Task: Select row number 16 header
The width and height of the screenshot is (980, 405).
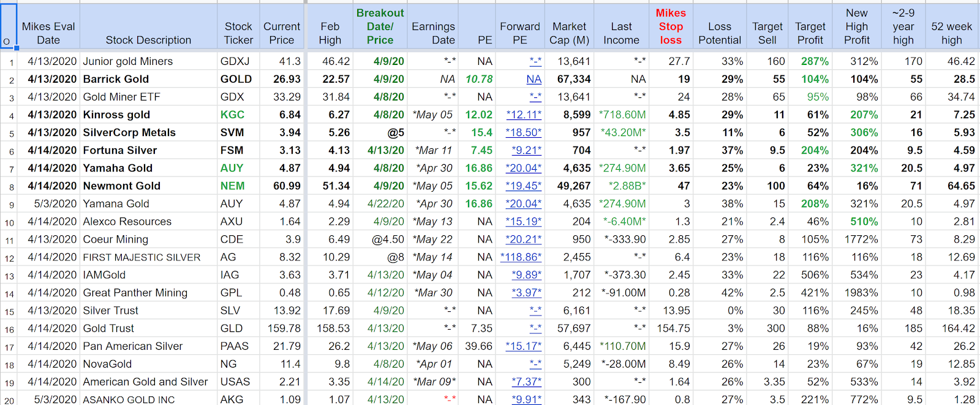Action: [9, 328]
